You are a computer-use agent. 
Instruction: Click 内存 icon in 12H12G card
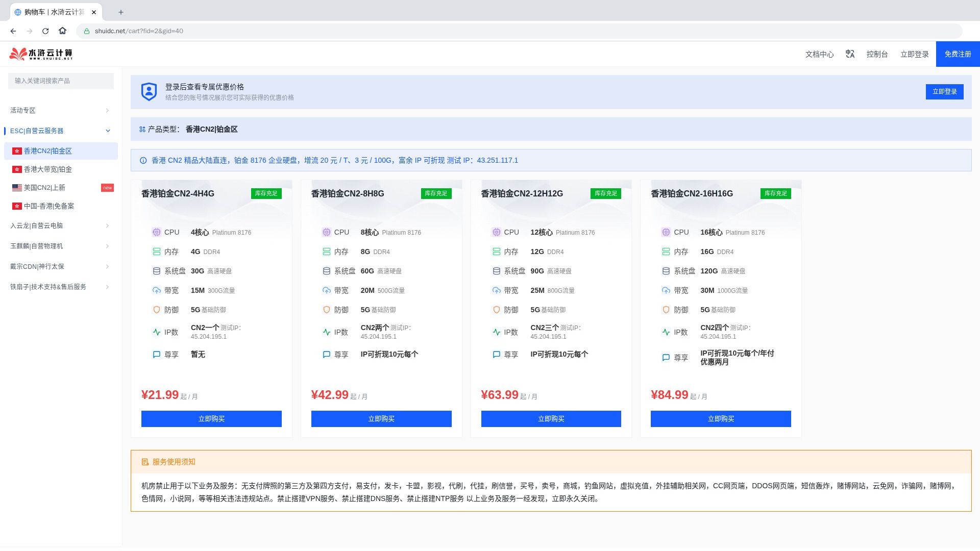point(496,252)
